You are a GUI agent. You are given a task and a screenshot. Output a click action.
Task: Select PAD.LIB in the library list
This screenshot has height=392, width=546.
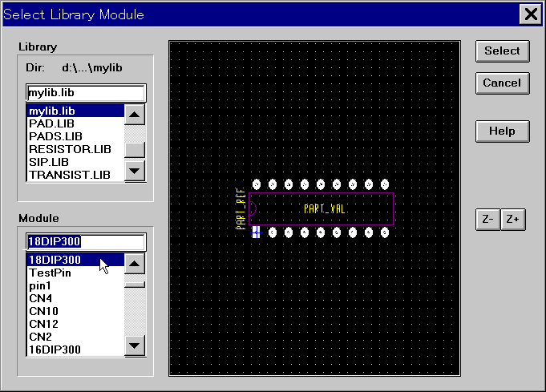point(75,123)
